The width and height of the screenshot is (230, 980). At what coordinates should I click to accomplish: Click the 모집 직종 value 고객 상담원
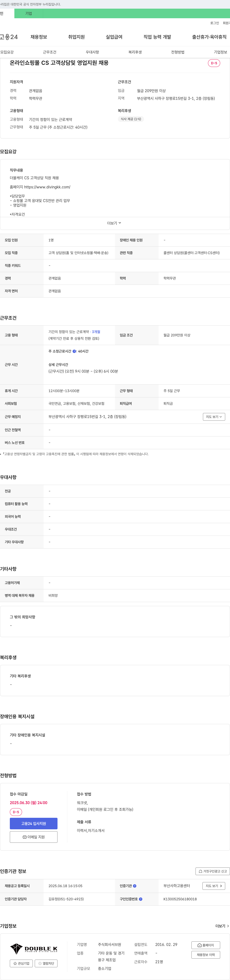[78, 253]
